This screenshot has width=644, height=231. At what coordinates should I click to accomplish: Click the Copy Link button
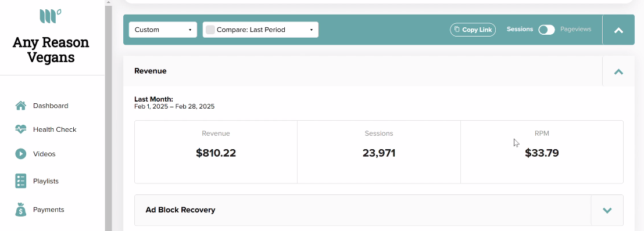[x=473, y=30]
